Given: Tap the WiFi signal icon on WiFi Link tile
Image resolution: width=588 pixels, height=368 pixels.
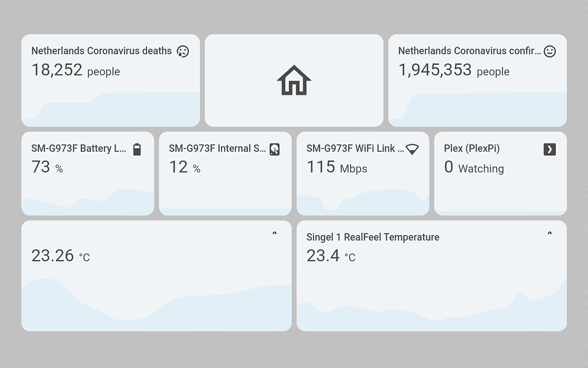Looking at the screenshot, I should click(412, 148).
